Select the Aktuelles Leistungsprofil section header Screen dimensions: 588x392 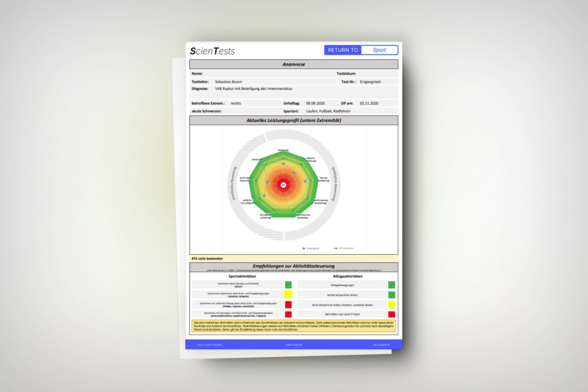(293, 120)
